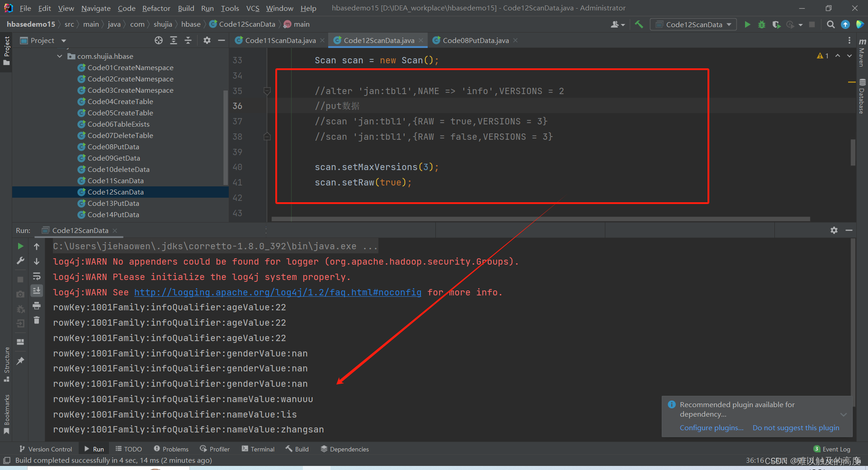Click the blue update arrow icon
The height and width of the screenshot is (470, 868).
tap(845, 24)
